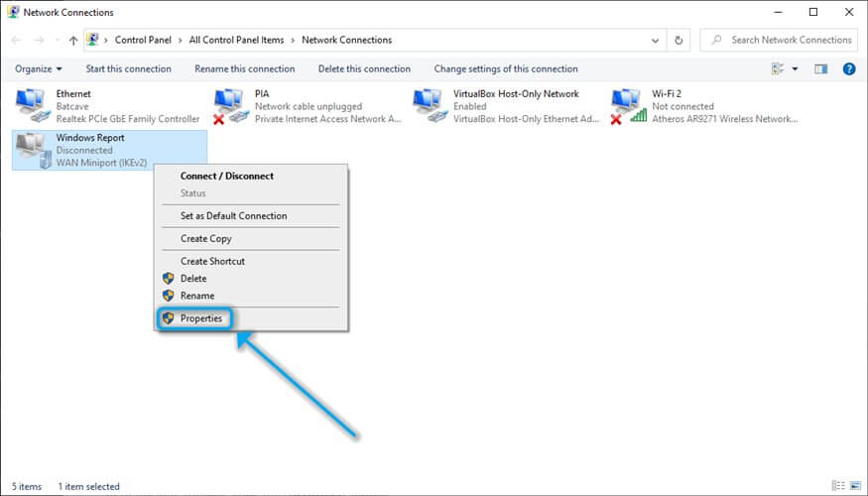Open the Ethernet connection icon
The width and height of the screenshot is (868, 496).
[32, 106]
